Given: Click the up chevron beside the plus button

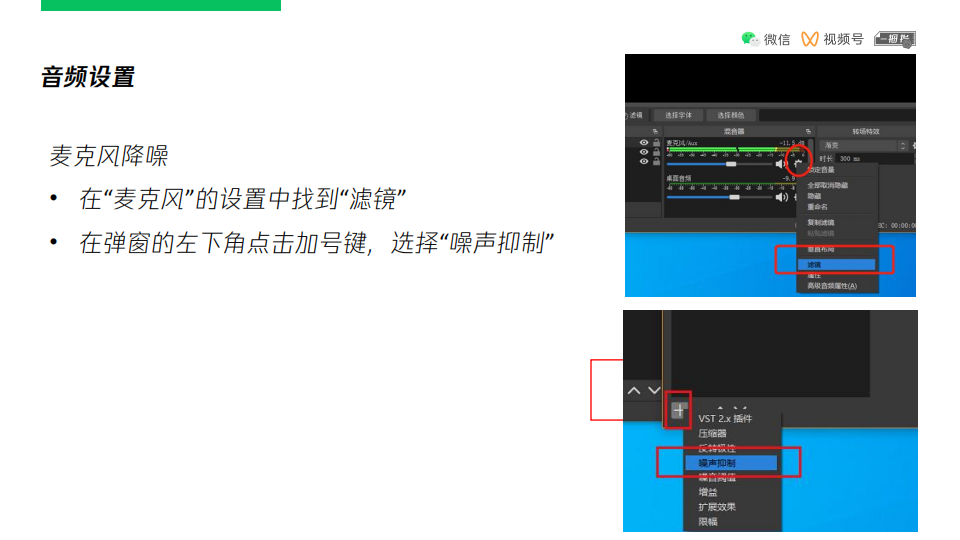Looking at the screenshot, I should click(x=634, y=391).
